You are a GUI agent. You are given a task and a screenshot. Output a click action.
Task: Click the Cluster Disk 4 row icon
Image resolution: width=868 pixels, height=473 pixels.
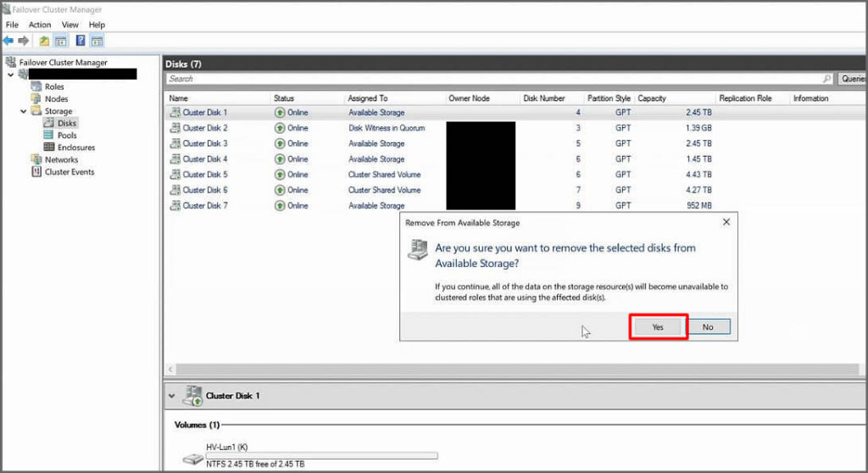[175, 159]
